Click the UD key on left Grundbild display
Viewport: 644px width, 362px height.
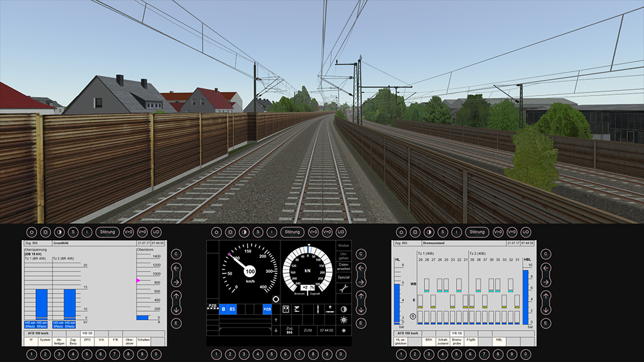156,232
